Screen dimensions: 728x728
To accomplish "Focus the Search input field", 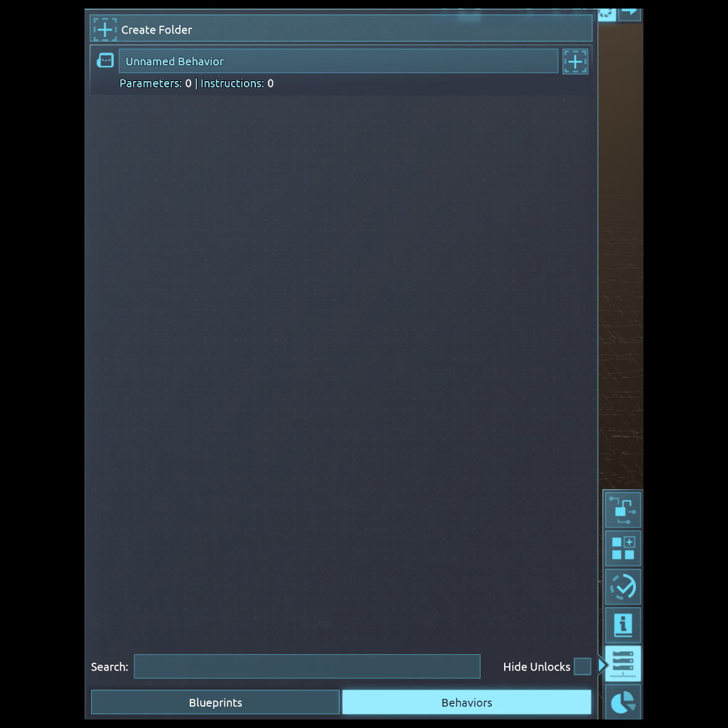I will pyautogui.click(x=306, y=667).
